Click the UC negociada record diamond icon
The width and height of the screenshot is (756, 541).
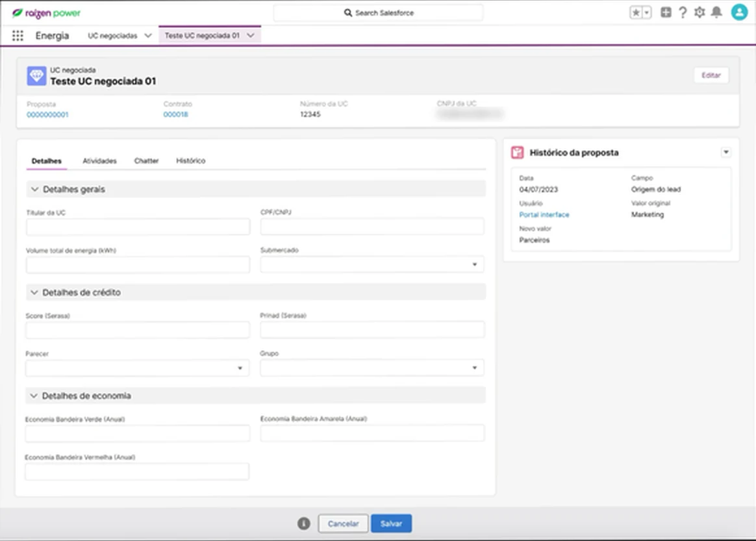tap(36, 76)
